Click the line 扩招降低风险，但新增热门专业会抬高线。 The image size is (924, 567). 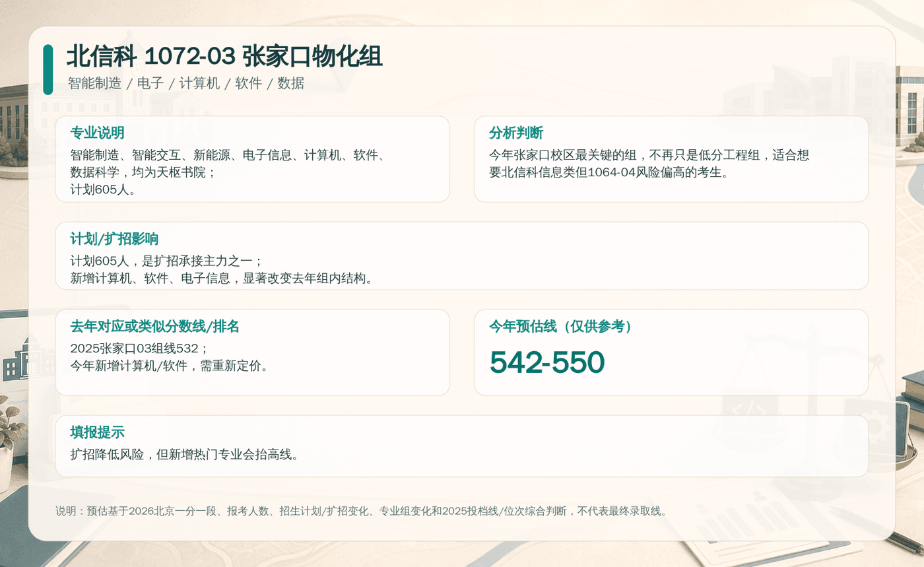point(185,454)
